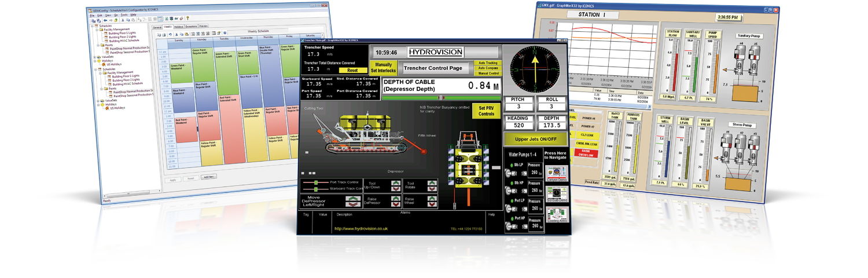
Task: Select the first Building Floor 1 Lights tree item
Action: 123,33
